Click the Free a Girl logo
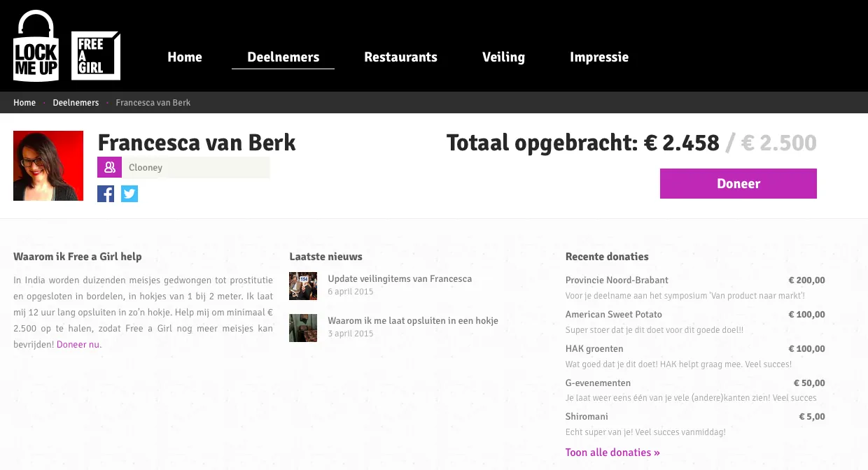The image size is (868, 470). pyautogui.click(x=96, y=56)
